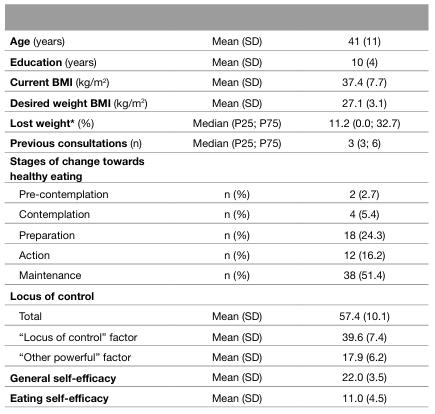The image size is (435, 414).
Task: Click the Previous consultations (n) label
Action: click(76, 143)
